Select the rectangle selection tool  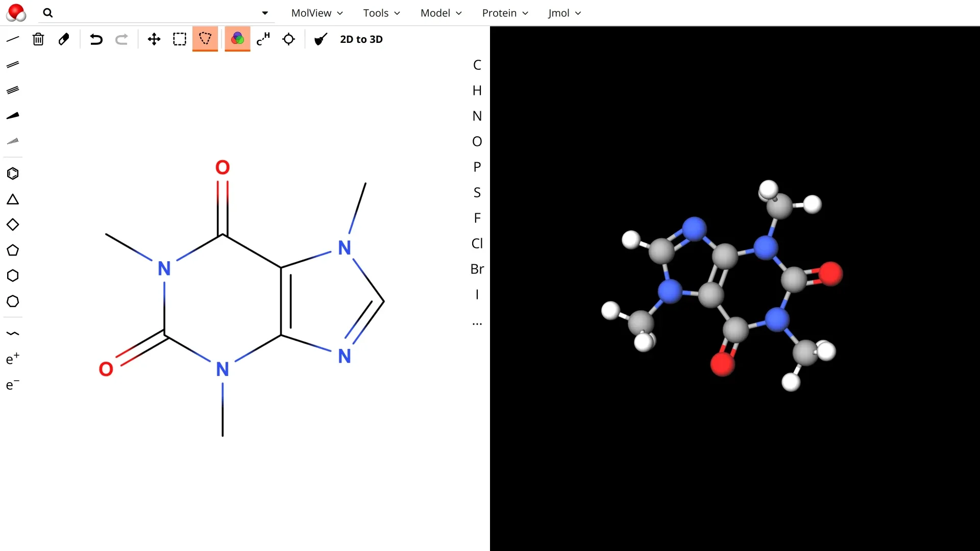[x=179, y=39]
